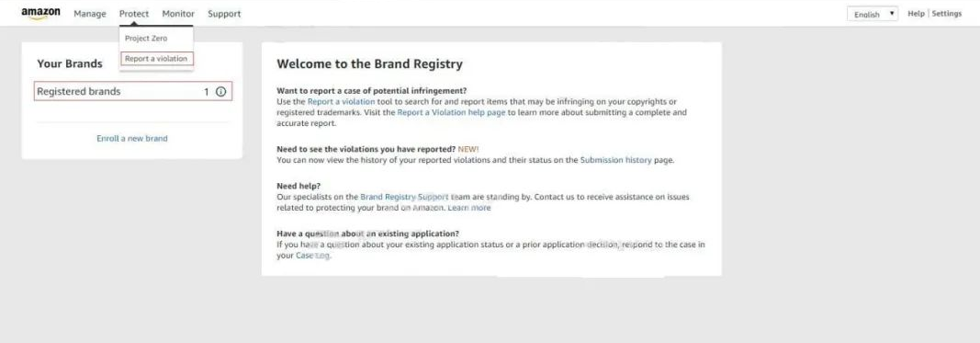Screen dimensions: 980x343
Task: Open the Monitor menu
Action: point(178,14)
